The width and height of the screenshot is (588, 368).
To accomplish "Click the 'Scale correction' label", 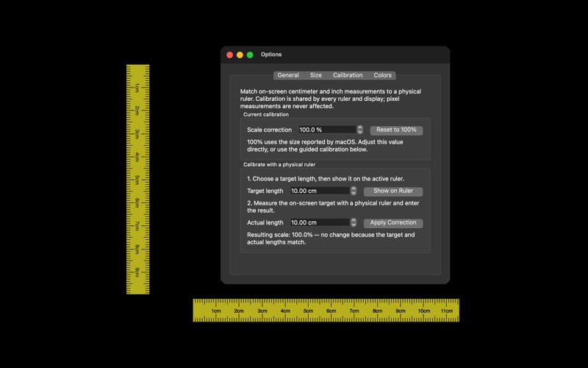I will (269, 130).
